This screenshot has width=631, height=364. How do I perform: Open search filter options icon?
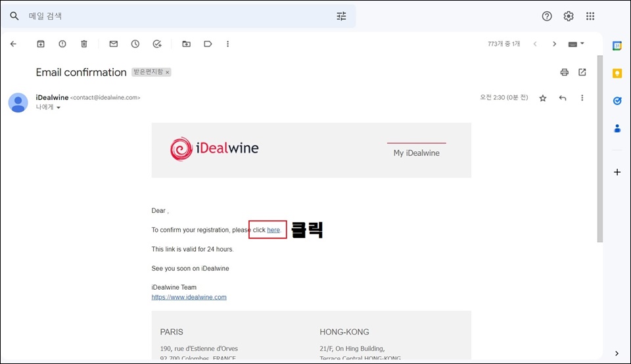point(341,16)
